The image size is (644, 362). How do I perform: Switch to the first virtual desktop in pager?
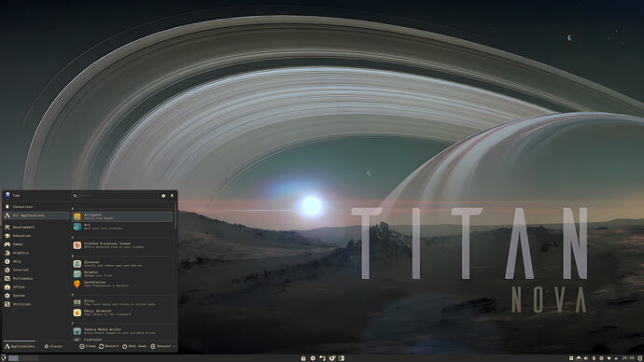(14, 358)
